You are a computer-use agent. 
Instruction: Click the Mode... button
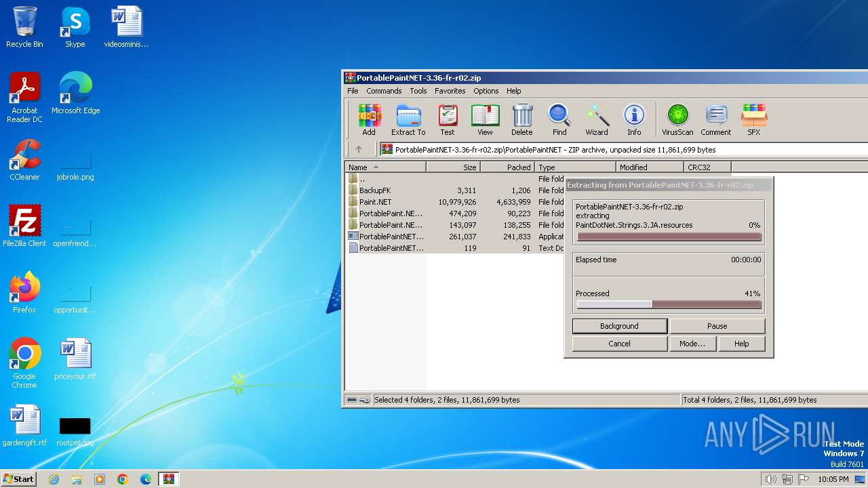tap(692, 344)
